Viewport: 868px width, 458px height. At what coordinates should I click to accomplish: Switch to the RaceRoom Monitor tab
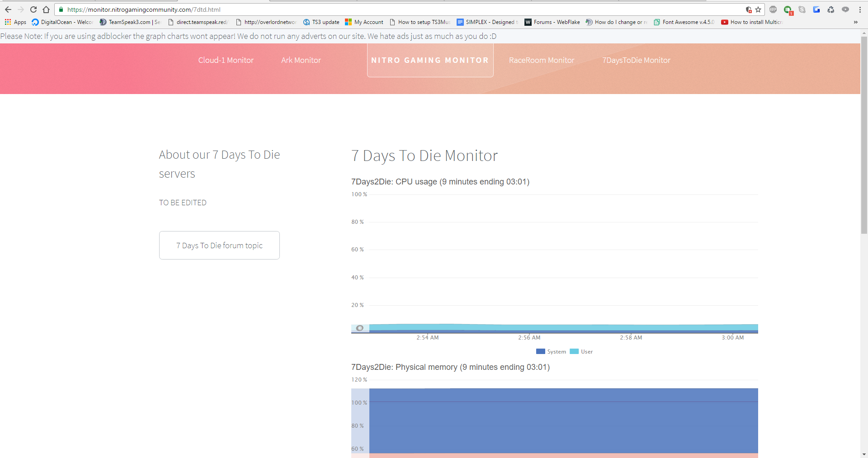[x=542, y=60]
